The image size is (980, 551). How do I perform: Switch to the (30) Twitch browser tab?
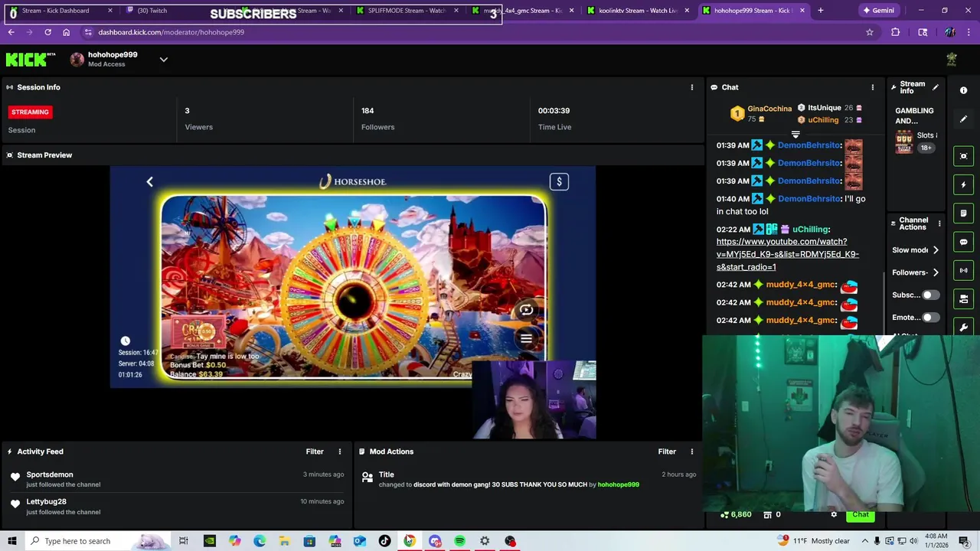[x=176, y=11]
